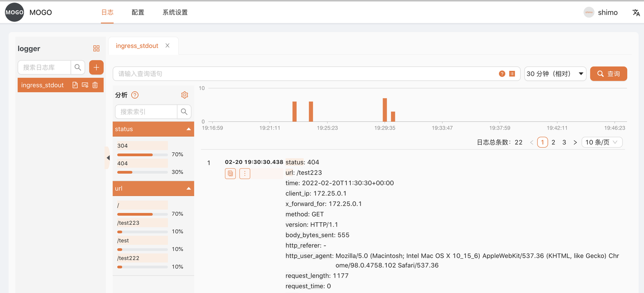Viewport: 644px width, 293px height.
Task: Close the ingress_stdout tab
Action: 167,45
